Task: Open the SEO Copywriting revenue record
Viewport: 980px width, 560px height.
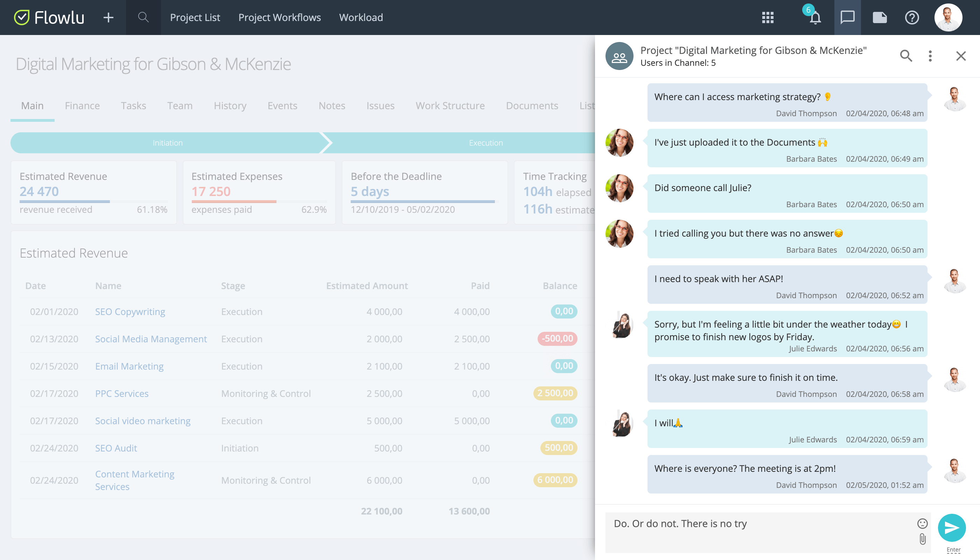Action: [129, 311]
